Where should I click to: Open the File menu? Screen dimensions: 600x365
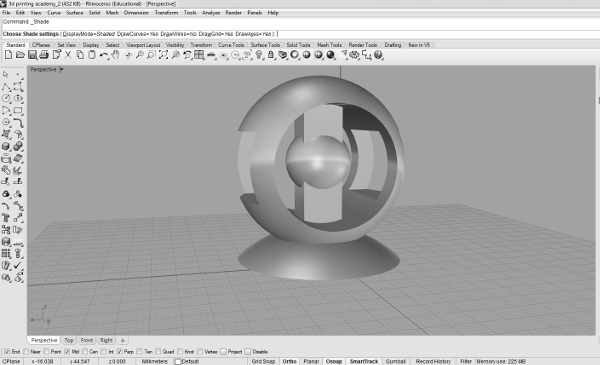[x=7, y=13]
